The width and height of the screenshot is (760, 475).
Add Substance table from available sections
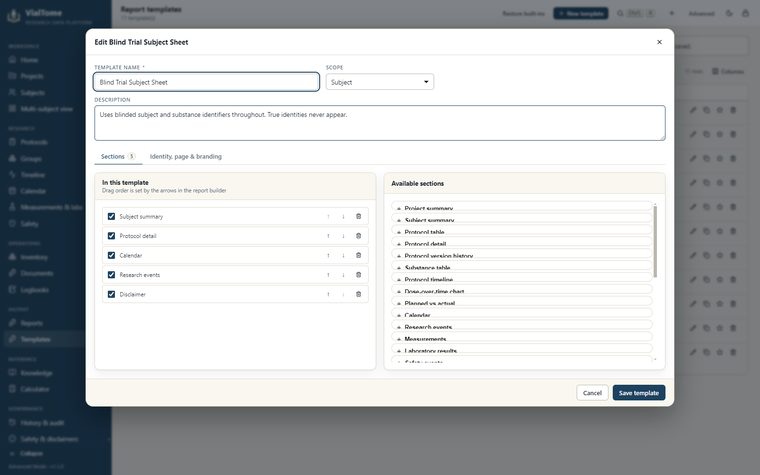(x=522, y=266)
